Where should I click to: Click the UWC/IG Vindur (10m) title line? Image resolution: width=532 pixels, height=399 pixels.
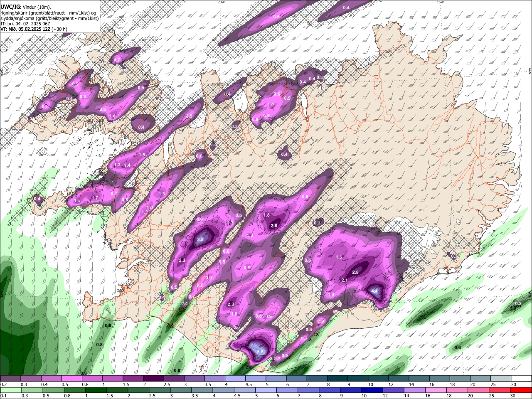click(x=26, y=7)
